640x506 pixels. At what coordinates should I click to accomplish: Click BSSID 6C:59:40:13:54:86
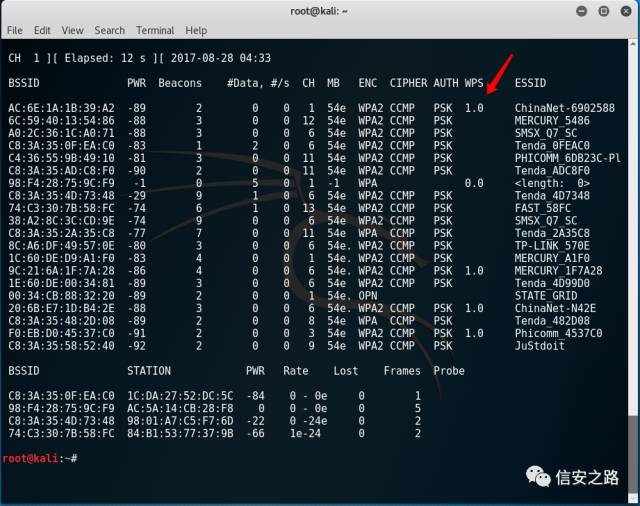[x=61, y=121]
